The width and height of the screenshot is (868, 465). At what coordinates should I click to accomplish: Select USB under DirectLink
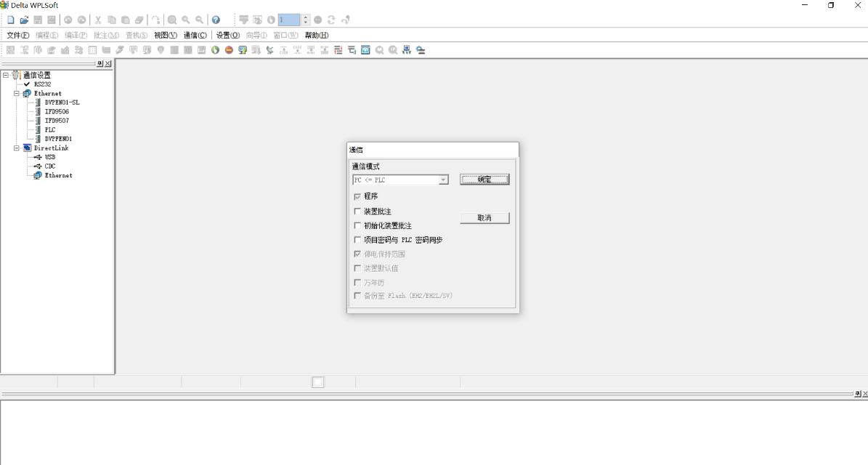tap(50, 157)
